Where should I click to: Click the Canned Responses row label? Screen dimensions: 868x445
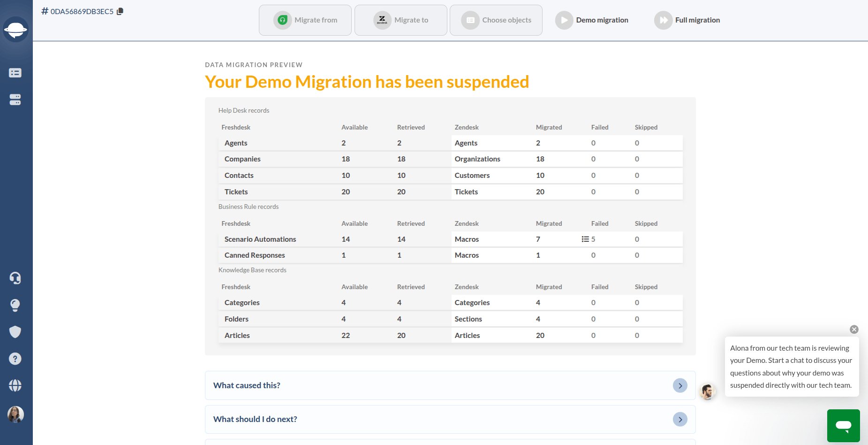[255, 255]
